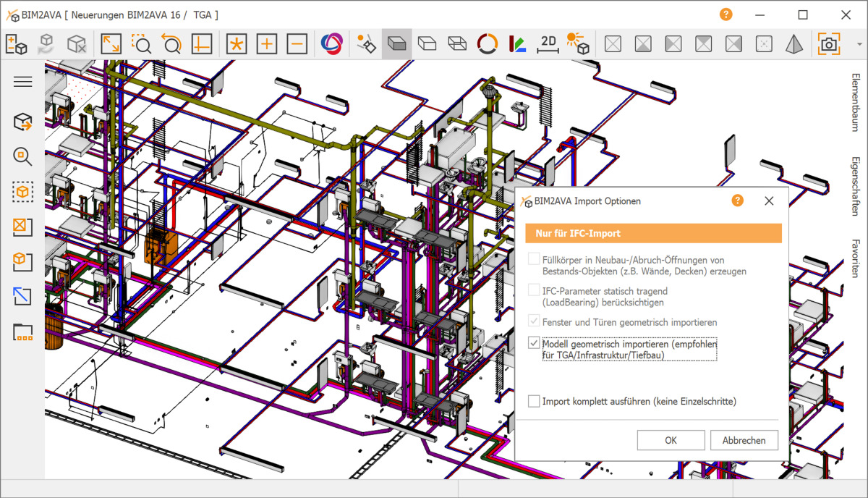Click the perspective pyramid view icon

pos(794,43)
